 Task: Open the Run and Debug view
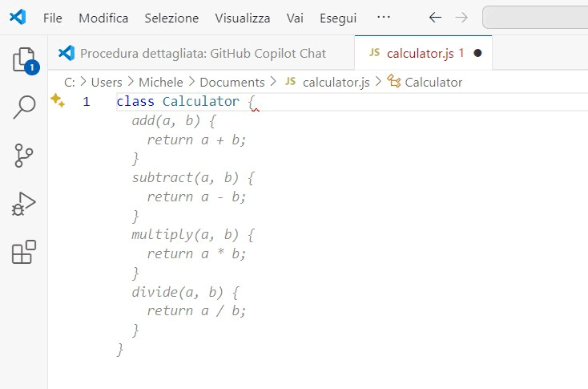(x=23, y=204)
